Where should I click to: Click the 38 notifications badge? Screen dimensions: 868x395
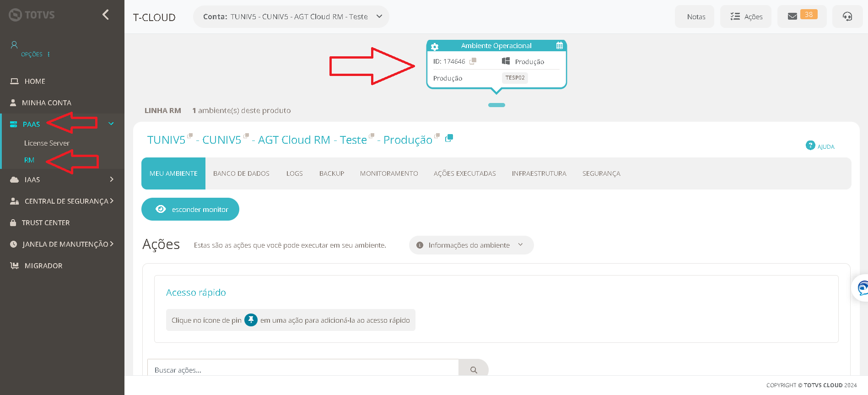(x=809, y=14)
